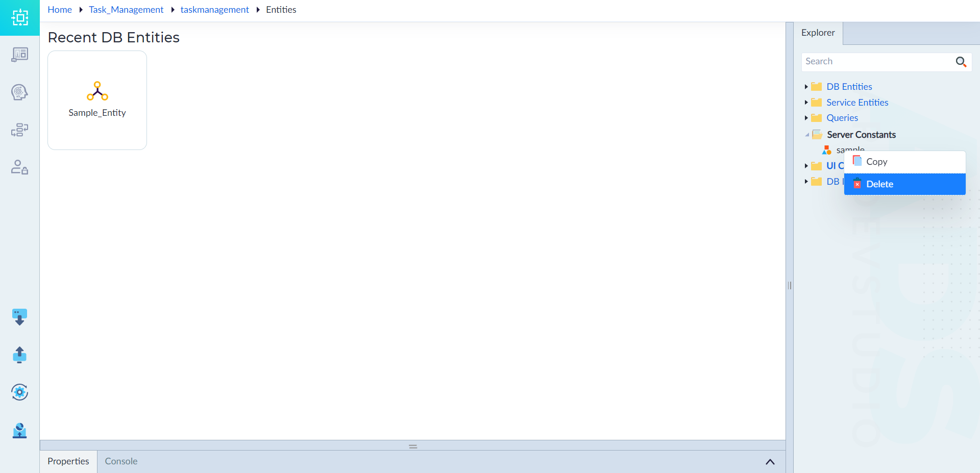Select the Server Constants label

[x=861, y=135]
